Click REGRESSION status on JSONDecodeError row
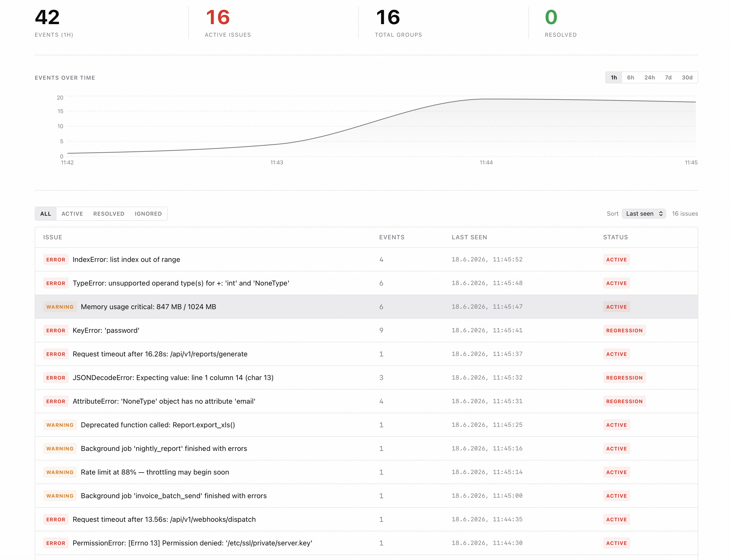Viewport: 730px width, 560px height. tap(624, 378)
